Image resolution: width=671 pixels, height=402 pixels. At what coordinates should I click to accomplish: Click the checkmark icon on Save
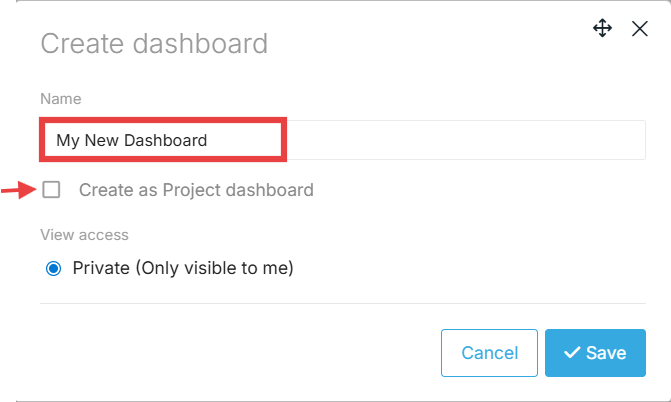(x=572, y=353)
